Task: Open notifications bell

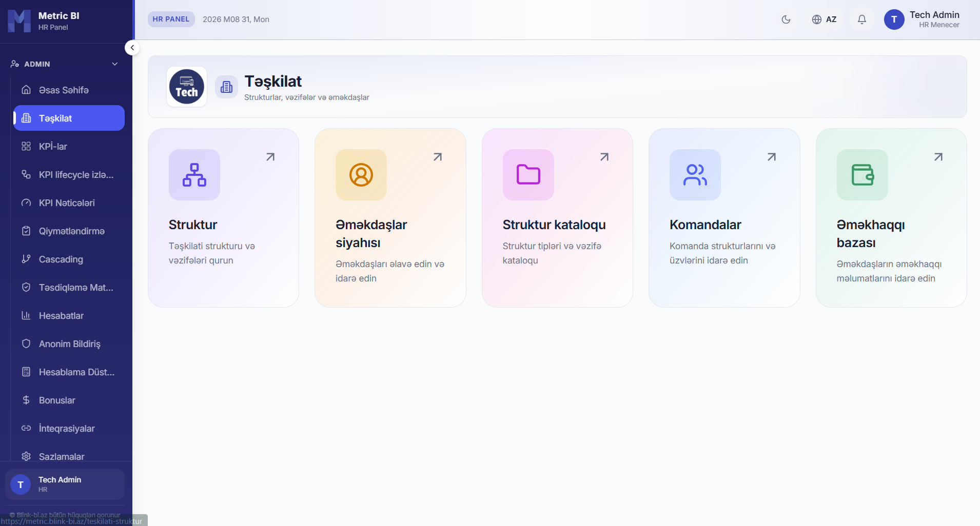Action: click(862, 19)
